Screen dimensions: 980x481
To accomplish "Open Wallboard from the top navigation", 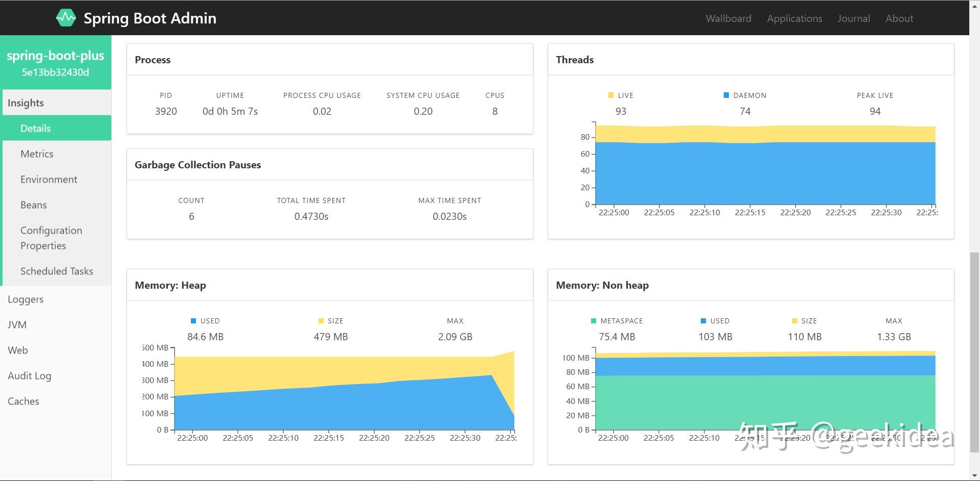I will click(728, 18).
